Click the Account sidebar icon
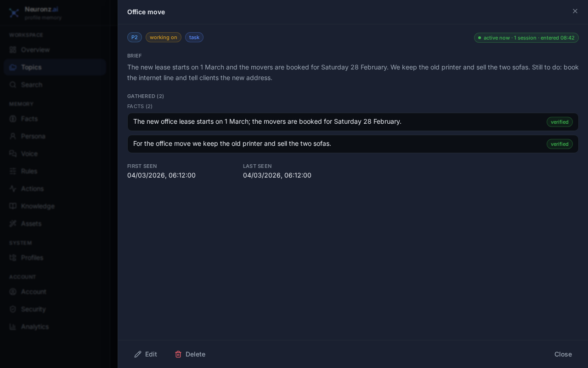 [x=13, y=292]
